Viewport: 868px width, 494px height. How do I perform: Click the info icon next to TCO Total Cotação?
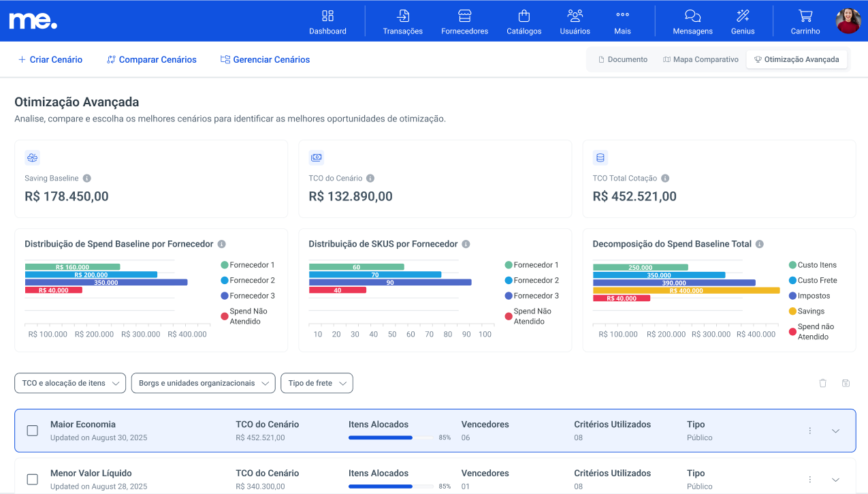[x=665, y=179]
